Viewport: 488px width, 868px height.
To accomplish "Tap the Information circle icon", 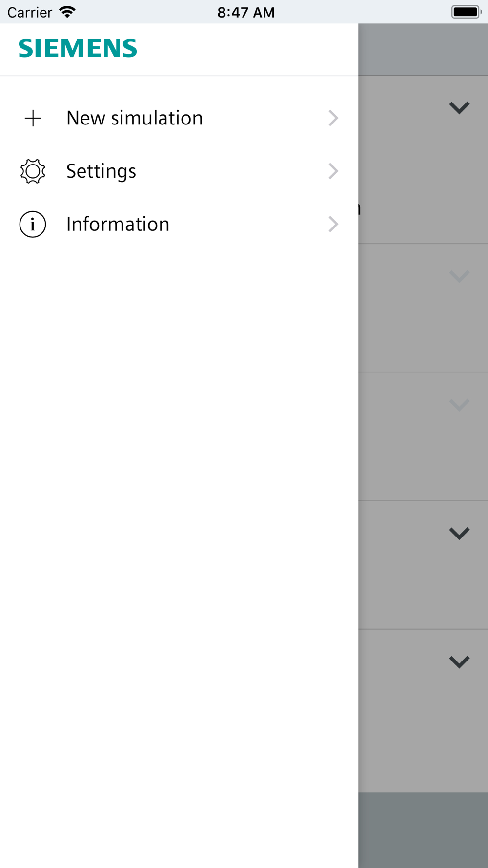I will [x=33, y=224].
